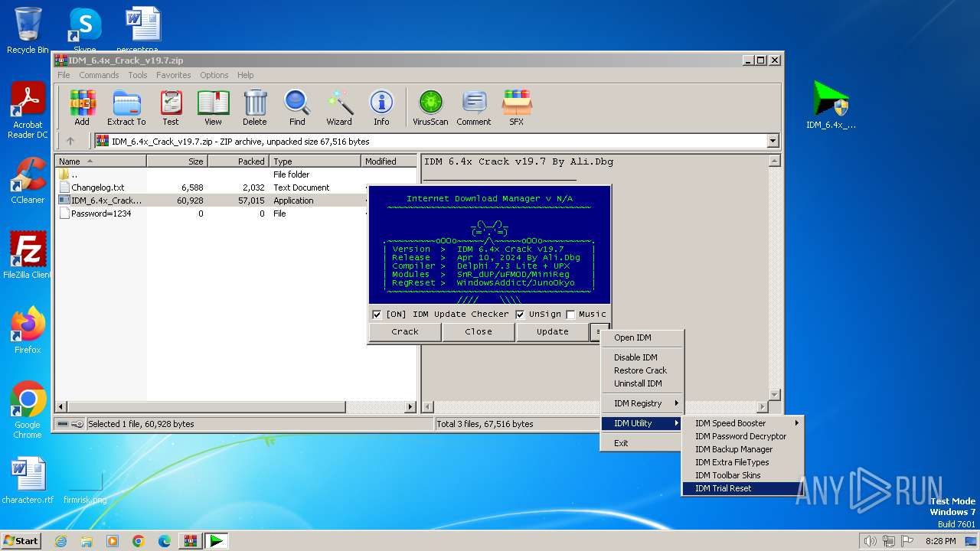Click the SFX toolbar icon

(517, 107)
